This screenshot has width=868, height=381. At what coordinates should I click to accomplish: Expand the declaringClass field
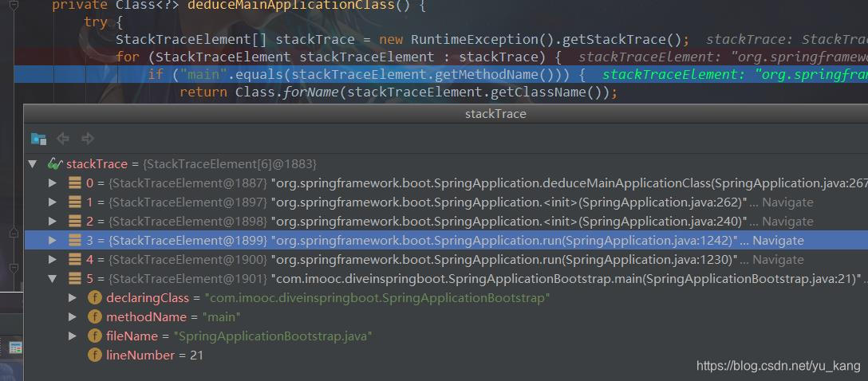pos(72,298)
